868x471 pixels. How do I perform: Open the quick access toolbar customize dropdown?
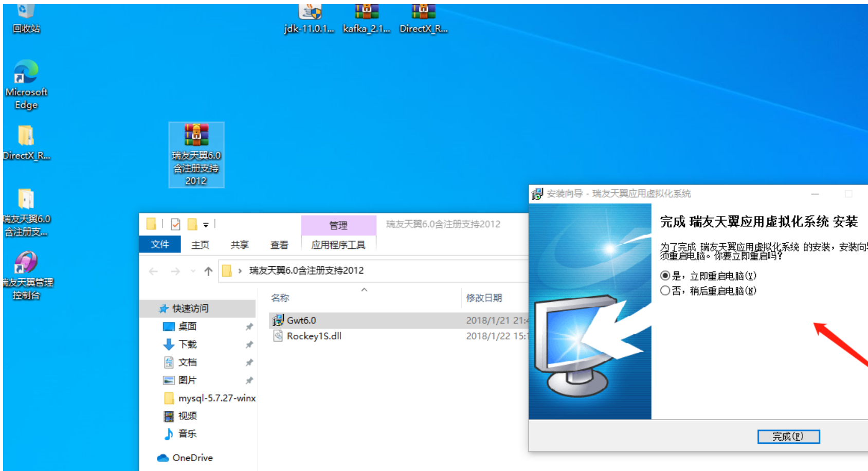coord(206,225)
